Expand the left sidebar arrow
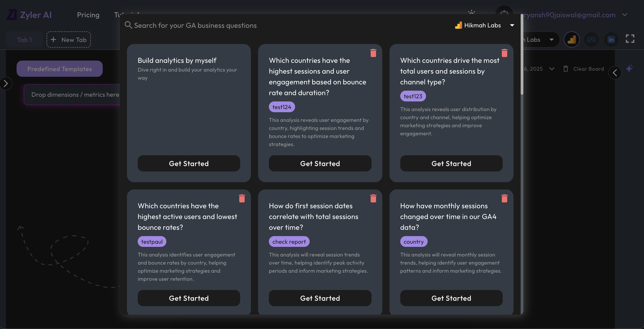The width and height of the screenshot is (644, 329). tap(6, 83)
